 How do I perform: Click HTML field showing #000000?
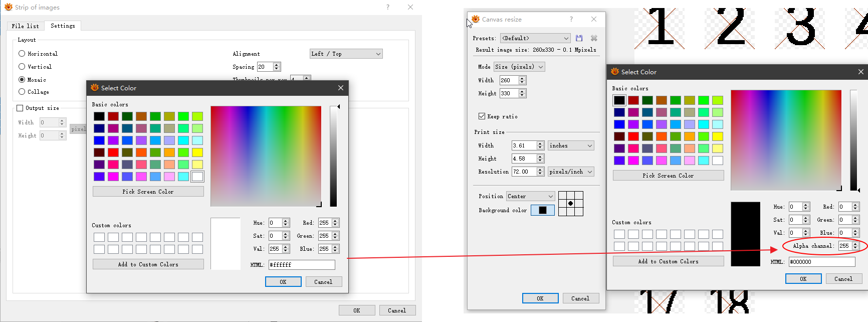point(822,262)
